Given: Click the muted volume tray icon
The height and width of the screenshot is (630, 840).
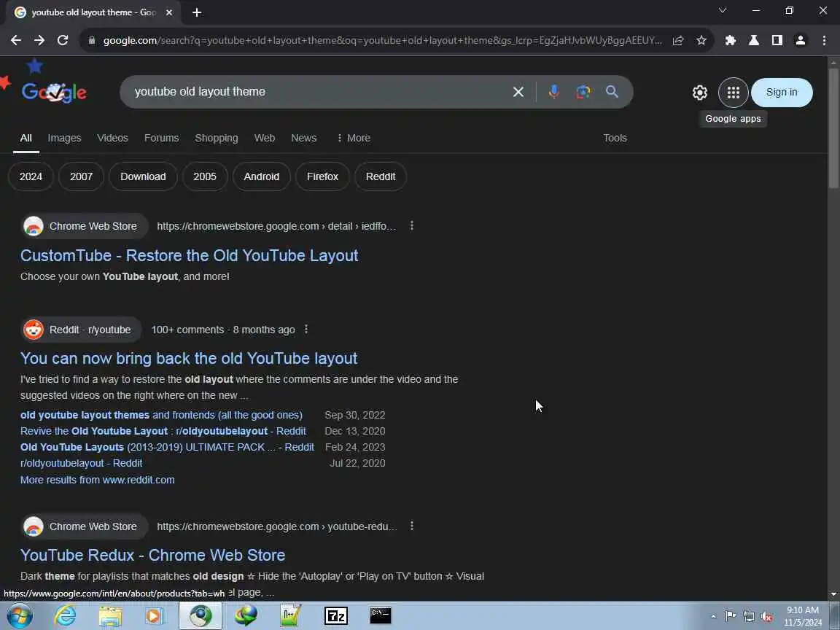Looking at the screenshot, I should [766, 617].
